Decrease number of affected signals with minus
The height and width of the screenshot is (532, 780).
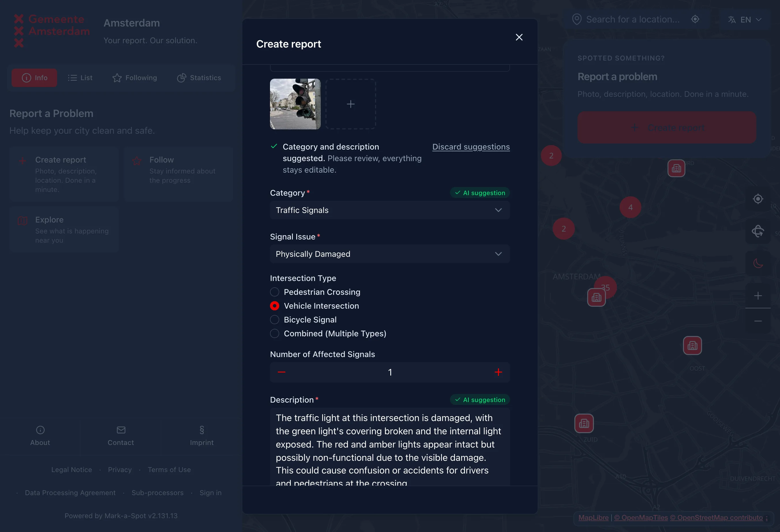281,372
